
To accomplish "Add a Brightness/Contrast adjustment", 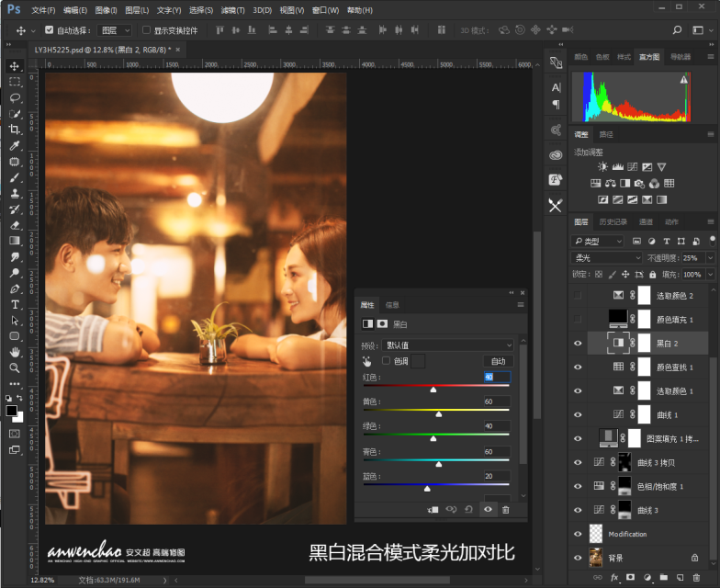I will pos(602,167).
